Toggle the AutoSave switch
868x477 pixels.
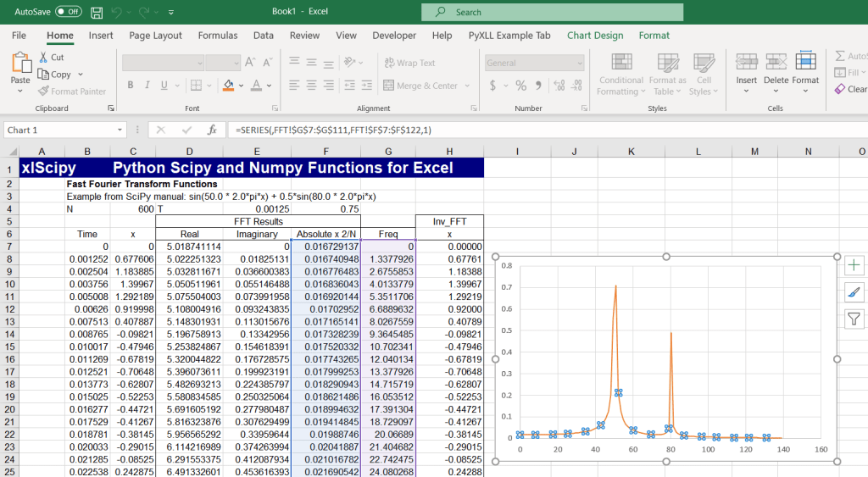point(68,12)
